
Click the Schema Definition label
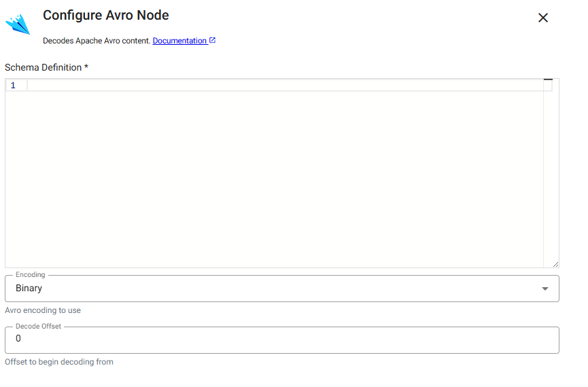tap(46, 67)
